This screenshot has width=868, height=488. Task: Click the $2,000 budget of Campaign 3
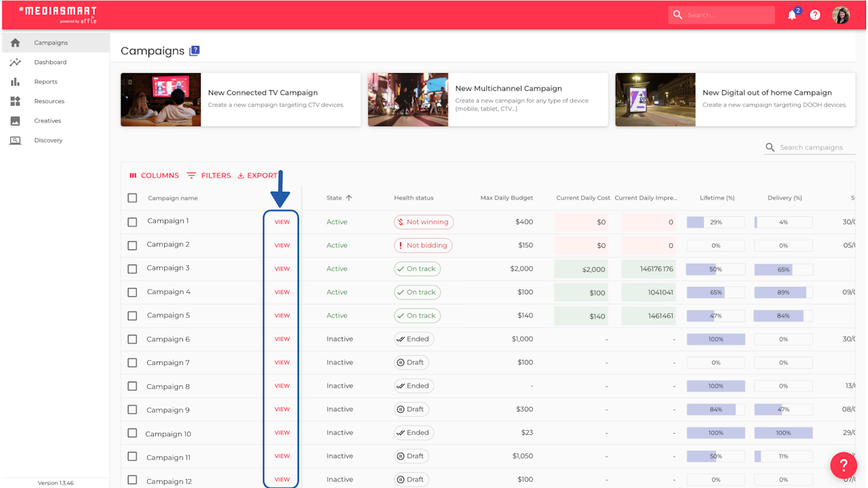521,268
